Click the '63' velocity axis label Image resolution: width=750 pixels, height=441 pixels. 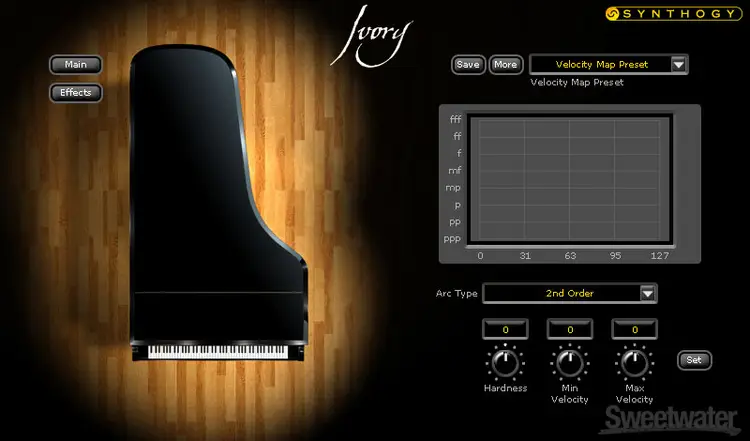coord(570,256)
